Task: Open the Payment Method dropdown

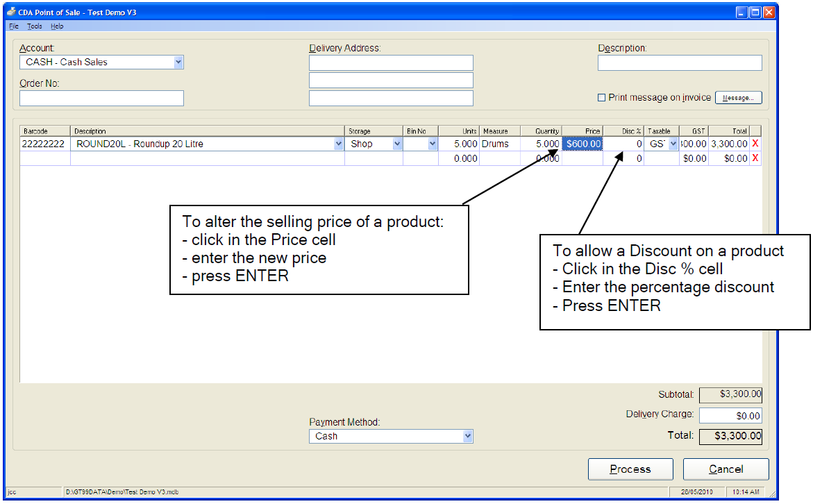Action: (468, 436)
